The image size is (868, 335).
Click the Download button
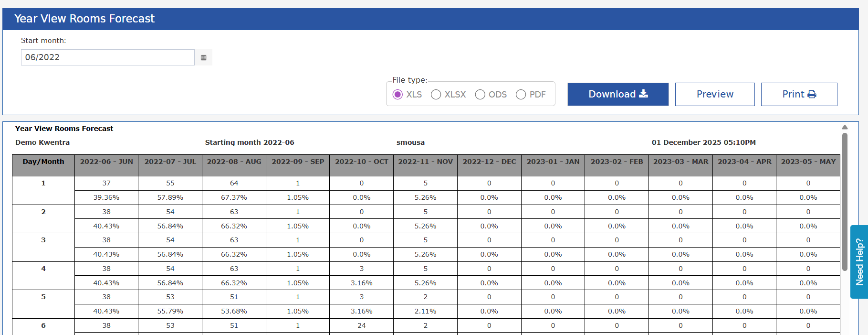pos(618,94)
